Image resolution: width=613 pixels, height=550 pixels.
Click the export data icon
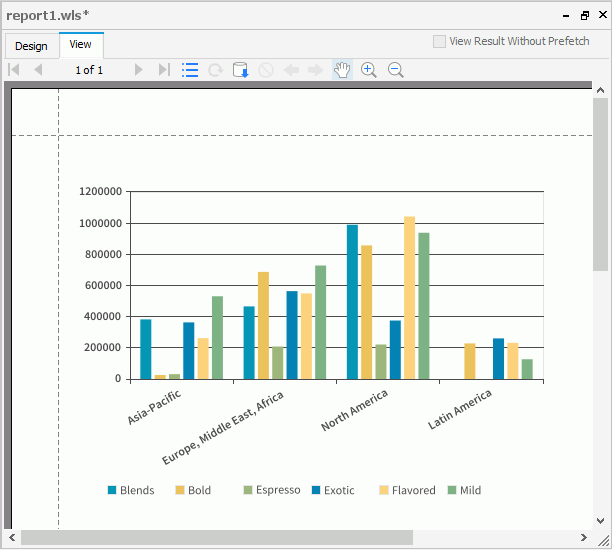click(x=240, y=70)
